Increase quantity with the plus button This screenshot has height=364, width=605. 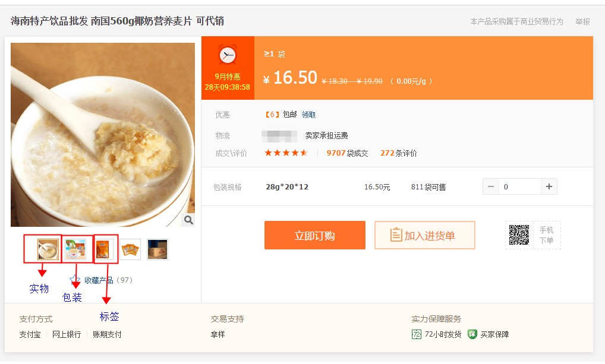pos(549,186)
